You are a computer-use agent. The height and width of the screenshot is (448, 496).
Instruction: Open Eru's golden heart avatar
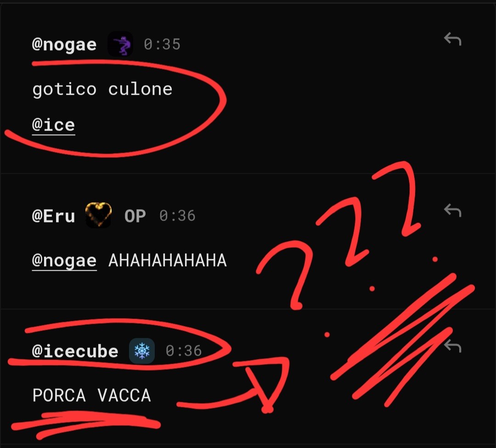pyautogui.click(x=98, y=215)
